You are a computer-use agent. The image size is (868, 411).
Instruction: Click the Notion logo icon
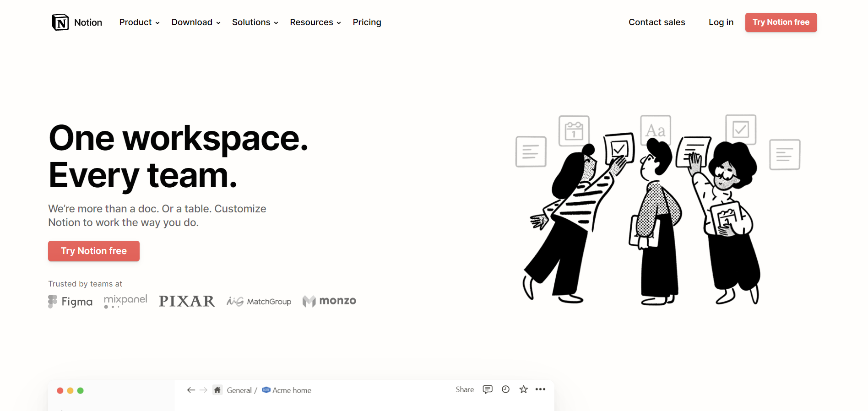pos(60,22)
